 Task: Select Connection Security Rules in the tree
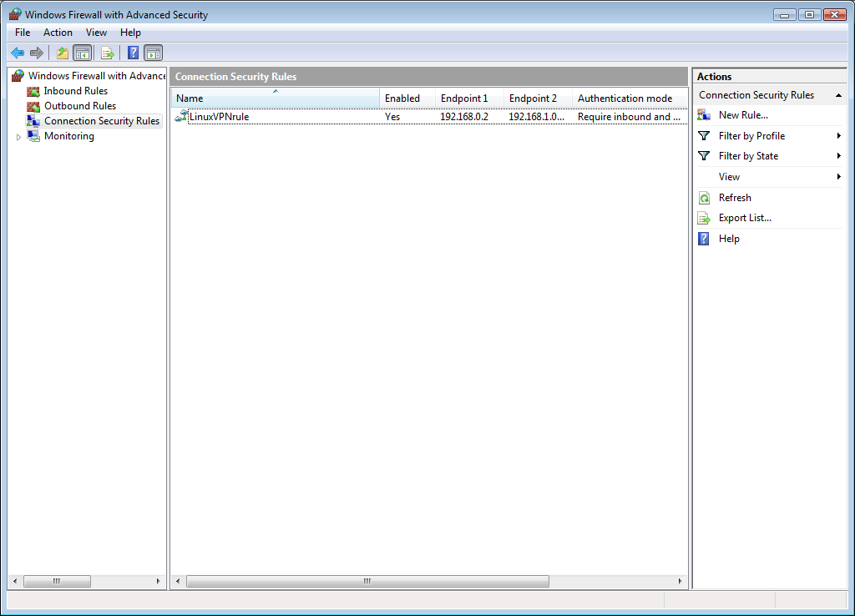click(x=102, y=120)
